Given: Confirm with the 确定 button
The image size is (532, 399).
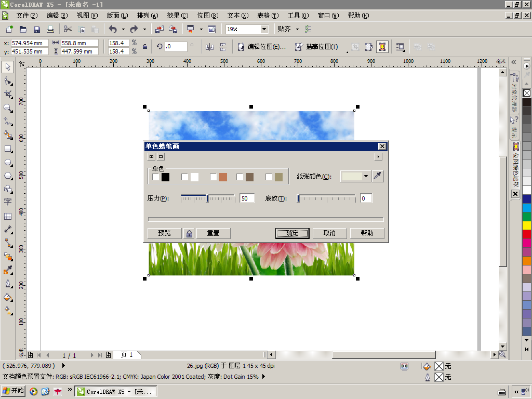Looking at the screenshot, I should coord(292,233).
